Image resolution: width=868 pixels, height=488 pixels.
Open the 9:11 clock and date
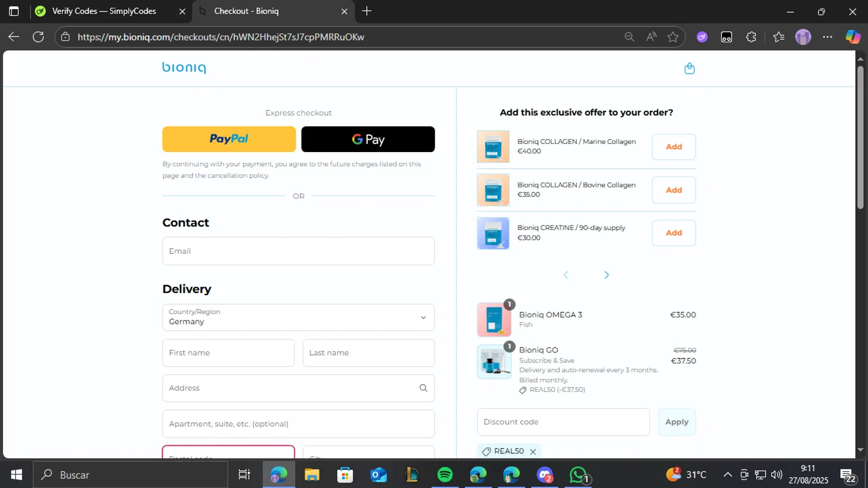[808, 475]
